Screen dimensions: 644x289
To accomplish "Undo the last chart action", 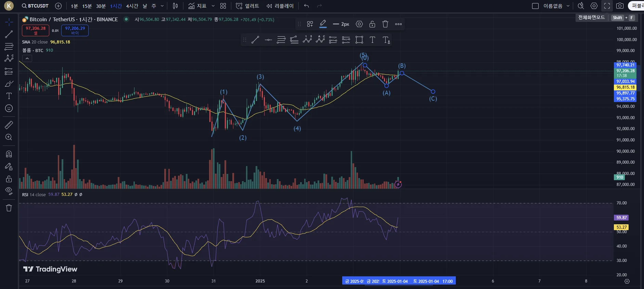I will click(306, 6).
